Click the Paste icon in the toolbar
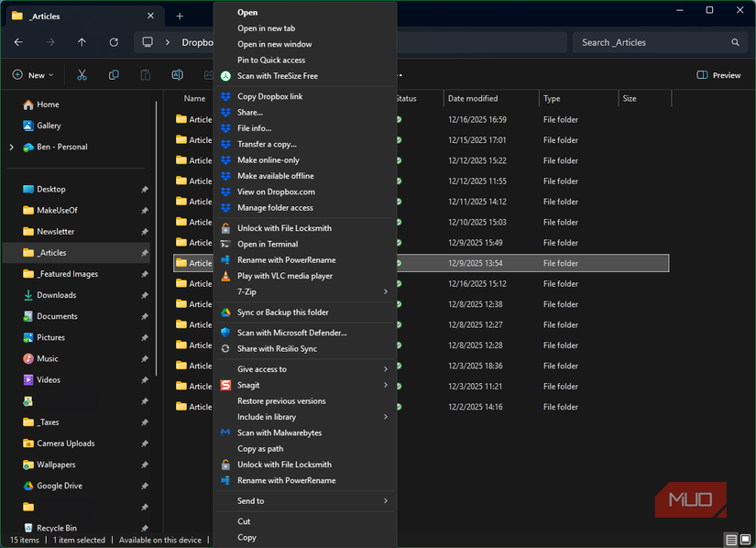 tap(146, 75)
